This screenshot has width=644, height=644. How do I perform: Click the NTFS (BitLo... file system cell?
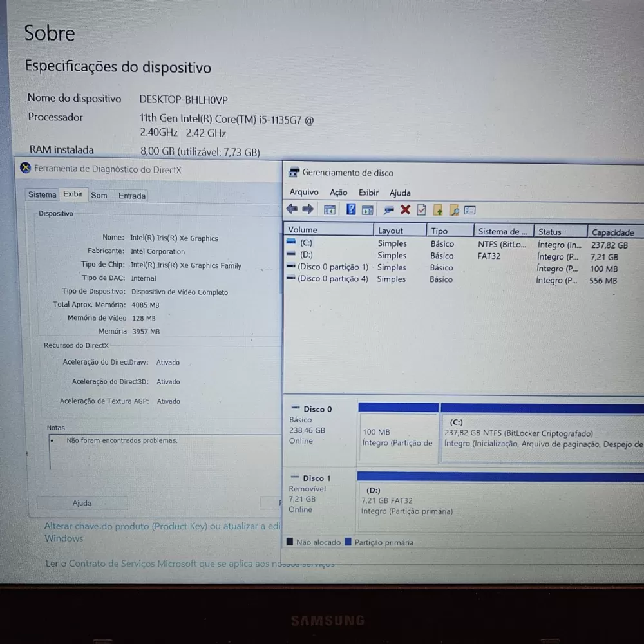tap(502, 244)
